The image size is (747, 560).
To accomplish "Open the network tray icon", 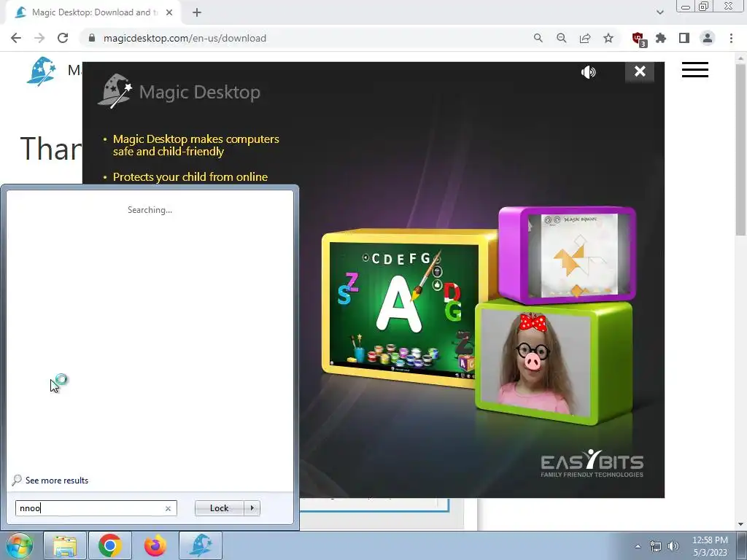I will coord(656,546).
